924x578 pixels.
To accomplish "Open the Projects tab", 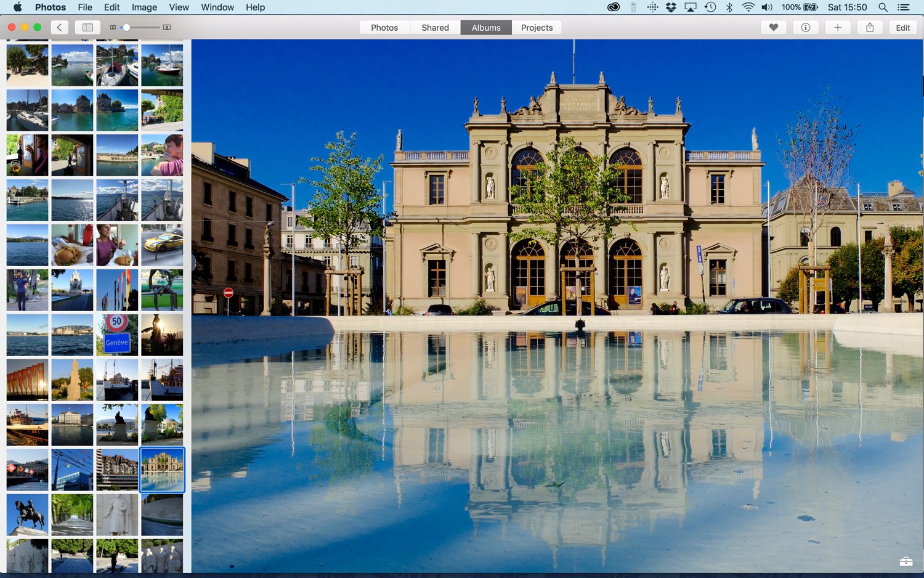I will 537,27.
